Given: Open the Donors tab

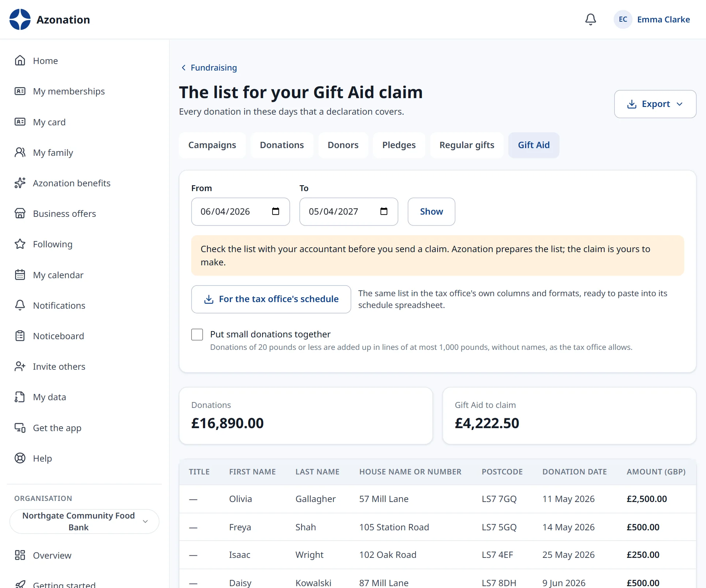Looking at the screenshot, I should click(x=343, y=145).
